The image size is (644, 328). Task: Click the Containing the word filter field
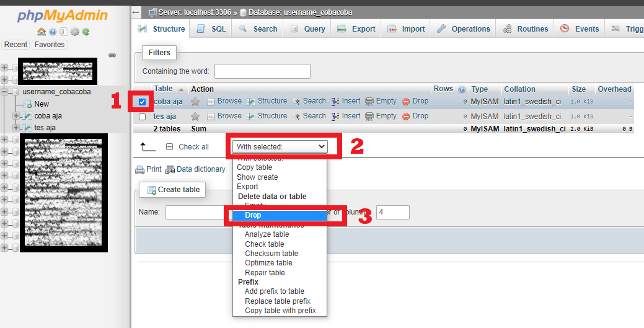click(262, 71)
